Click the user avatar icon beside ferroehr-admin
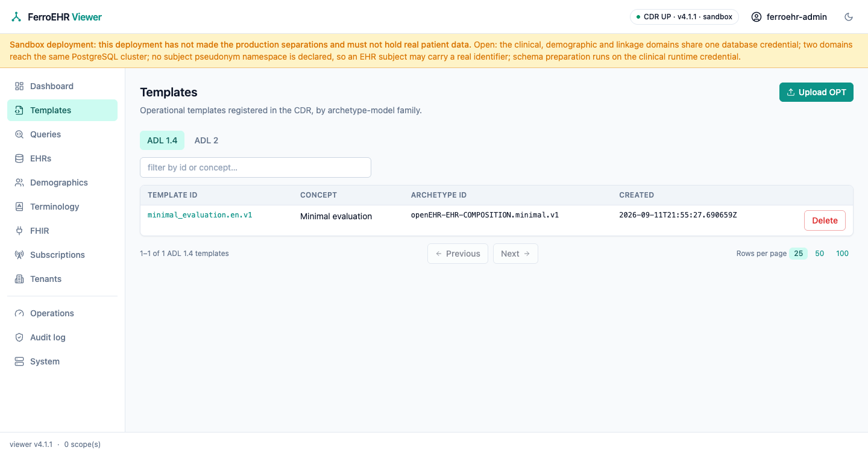The image size is (868, 456). tap(756, 17)
